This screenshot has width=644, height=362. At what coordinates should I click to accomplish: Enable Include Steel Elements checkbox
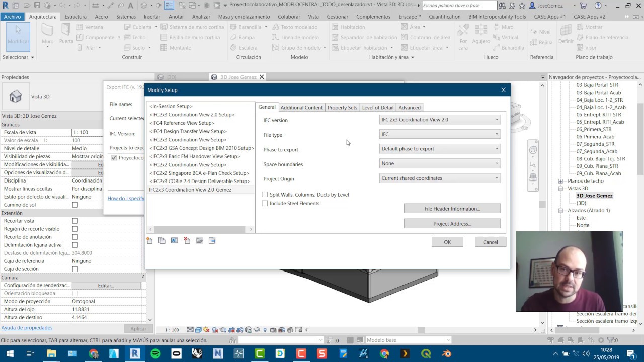pos(265,204)
